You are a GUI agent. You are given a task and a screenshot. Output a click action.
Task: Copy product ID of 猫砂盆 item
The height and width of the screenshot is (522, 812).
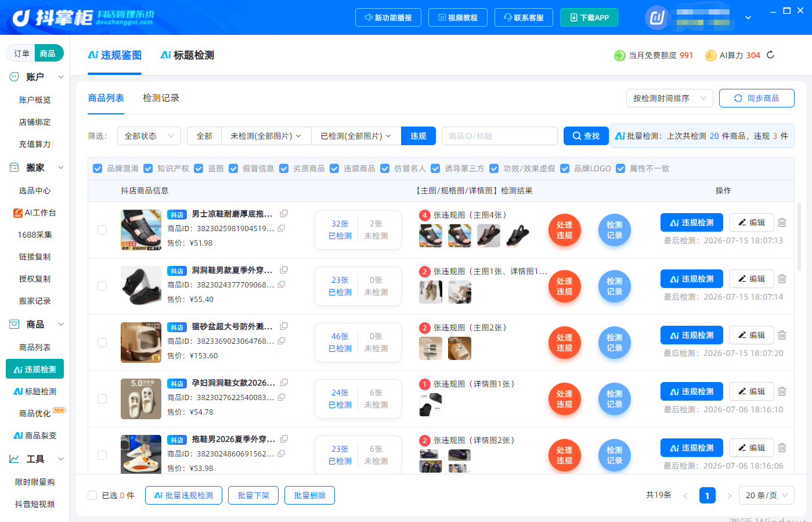pos(282,341)
